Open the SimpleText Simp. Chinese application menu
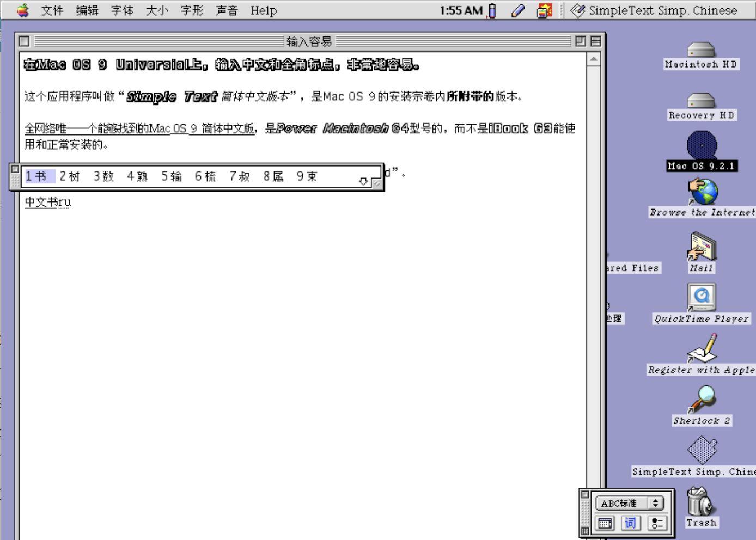The height and width of the screenshot is (540, 756). (x=654, y=10)
